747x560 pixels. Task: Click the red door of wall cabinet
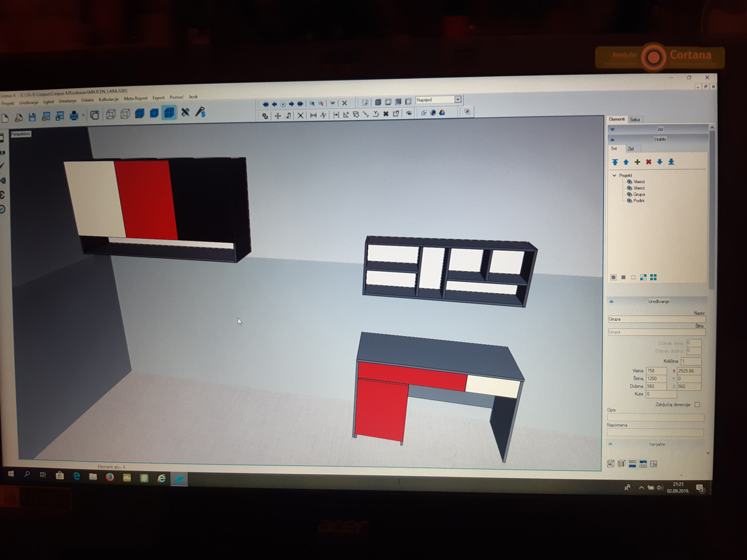coord(147,199)
